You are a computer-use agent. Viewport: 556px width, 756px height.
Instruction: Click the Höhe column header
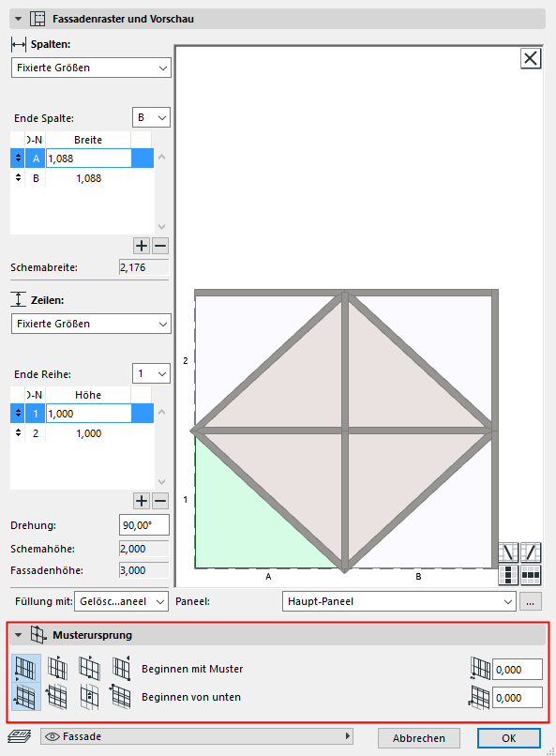pyautogui.click(x=88, y=395)
